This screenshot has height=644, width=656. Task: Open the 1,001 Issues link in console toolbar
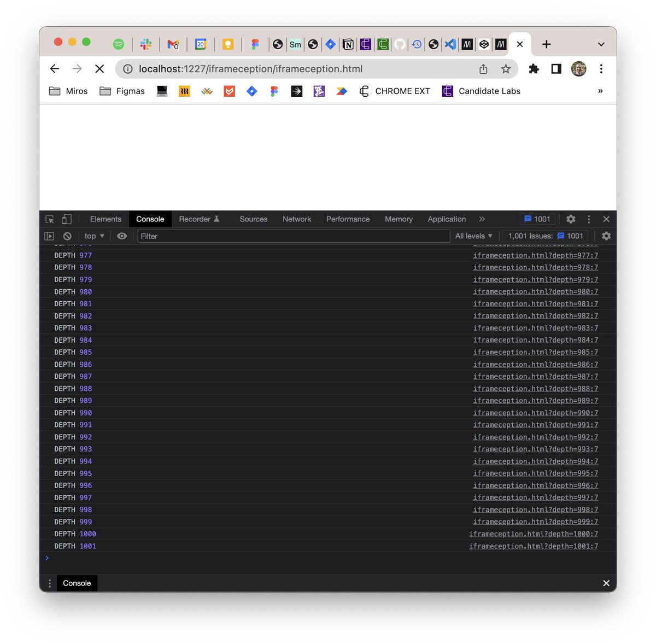pyautogui.click(x=546, y=236)
